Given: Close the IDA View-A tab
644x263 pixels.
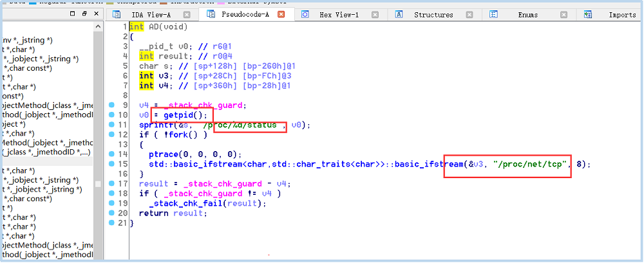Looking at the screenshot, I should 187,15.
